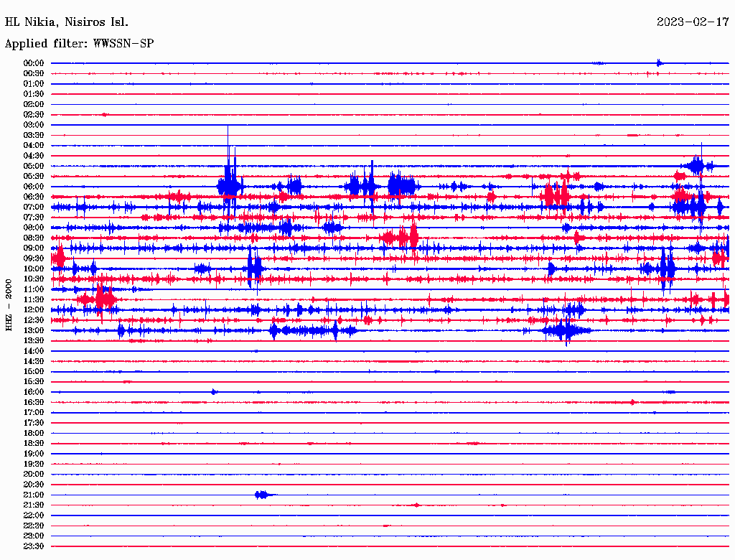
Task: Select the 21:00 time label
Action: [34, 495]
